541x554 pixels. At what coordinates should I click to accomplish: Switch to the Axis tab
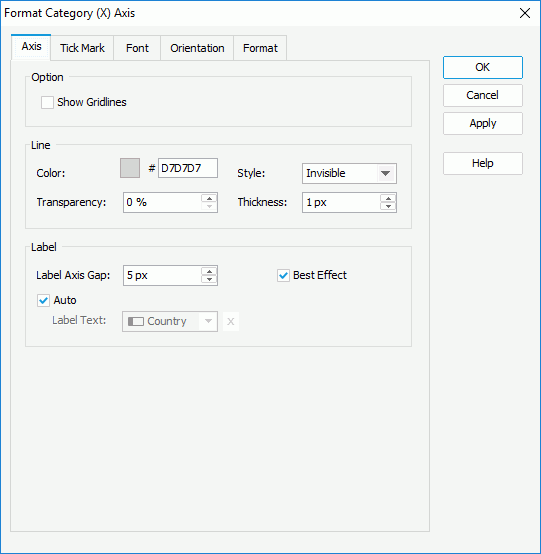31,47
